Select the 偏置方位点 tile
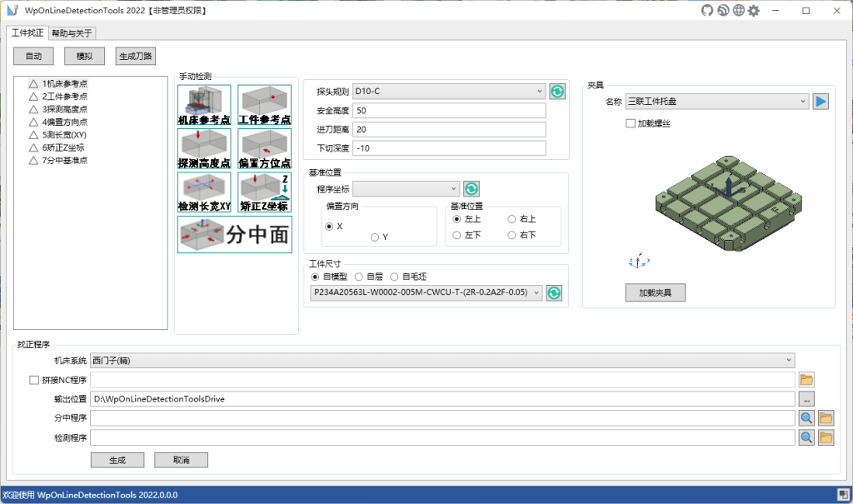853x504 pixels. click(264, 148)
